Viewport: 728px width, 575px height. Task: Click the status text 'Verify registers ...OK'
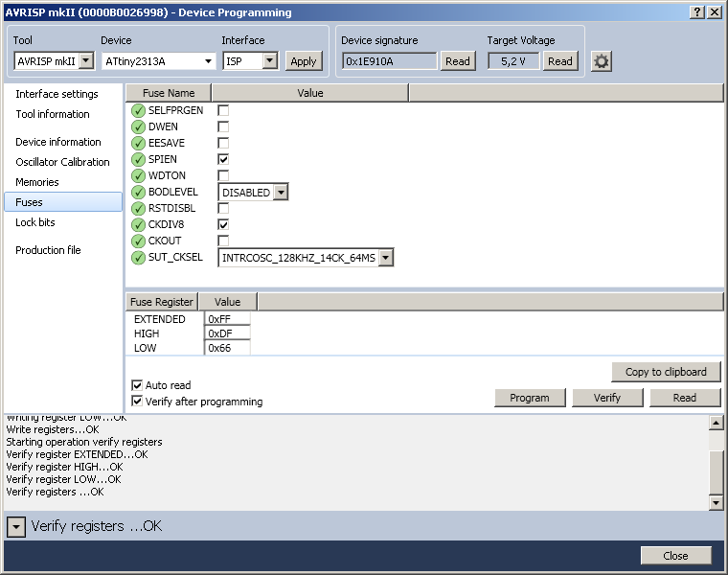(97, 526)
